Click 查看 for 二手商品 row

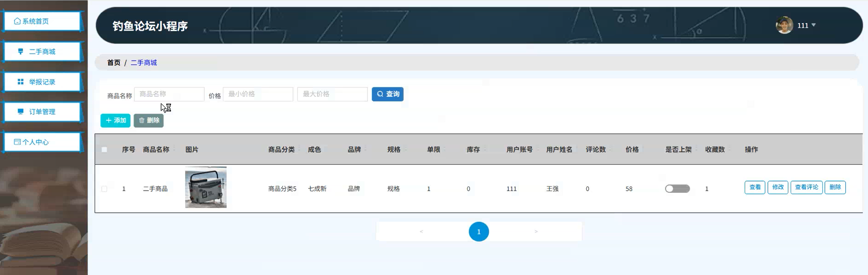[755, 187]
